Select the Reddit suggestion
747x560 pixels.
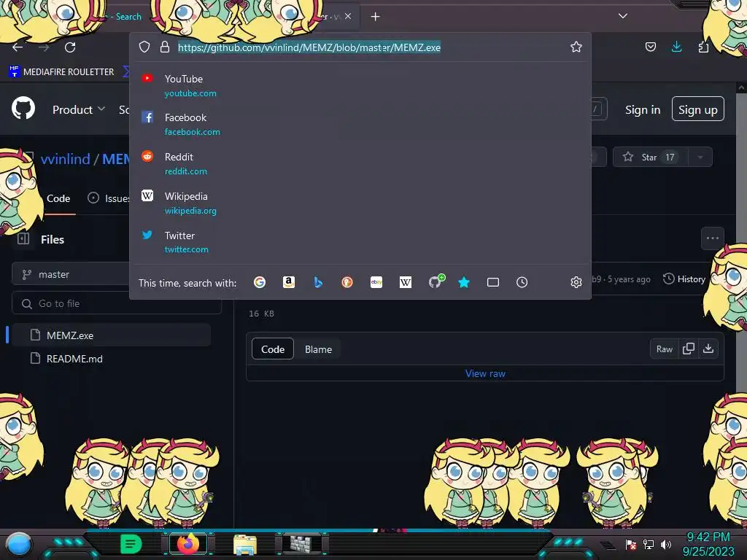[360, 164]
